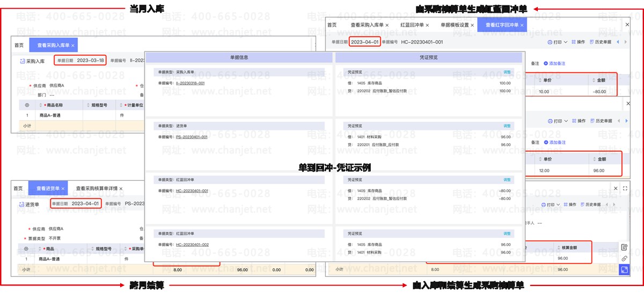Image resolution: width=644 pixels, height=293 pixels.
Task: Click 调整 on the voucher with amount -80.00
Action: click(507, 180)
